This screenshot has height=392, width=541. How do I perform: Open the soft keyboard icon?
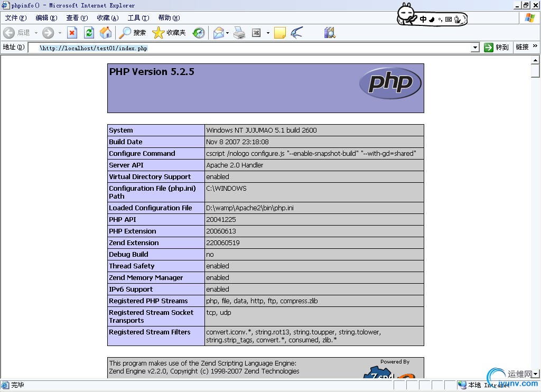[x=448, y=20]
